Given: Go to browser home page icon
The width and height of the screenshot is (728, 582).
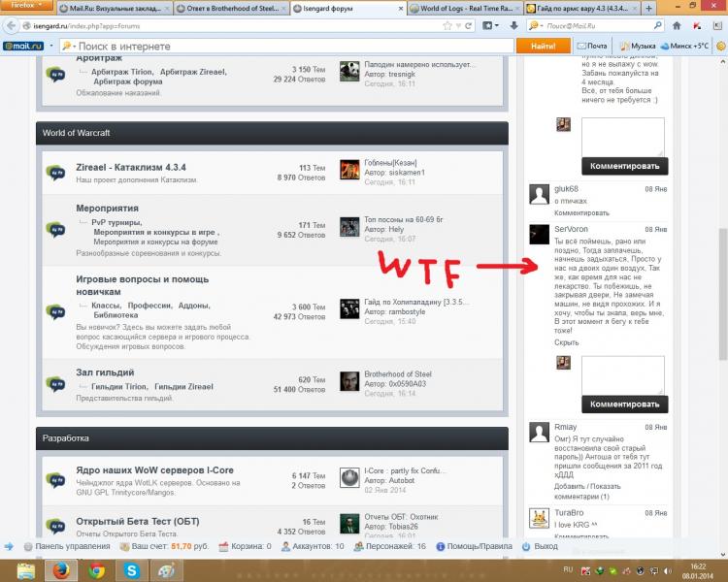Looking at the screenshot, I should click(677, 26).
